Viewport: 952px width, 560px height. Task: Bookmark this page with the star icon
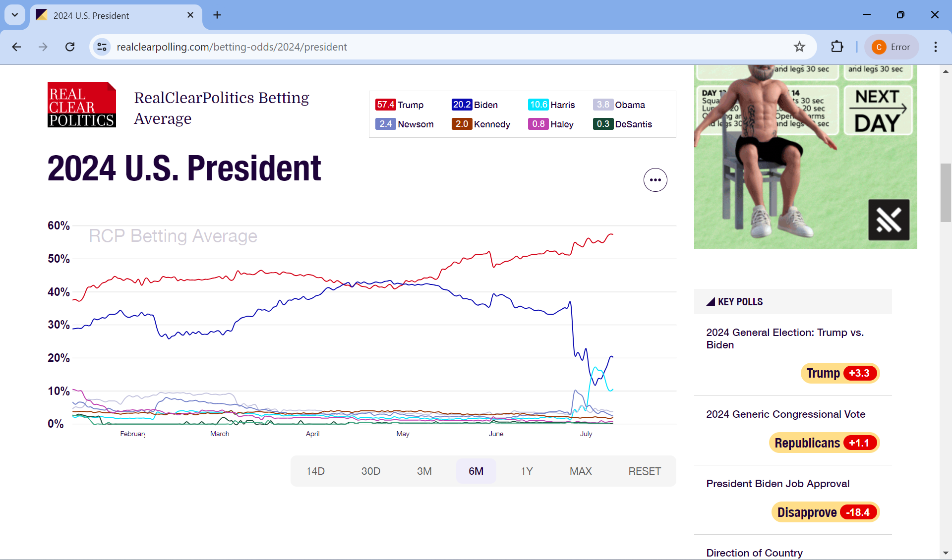coord(799,47)
